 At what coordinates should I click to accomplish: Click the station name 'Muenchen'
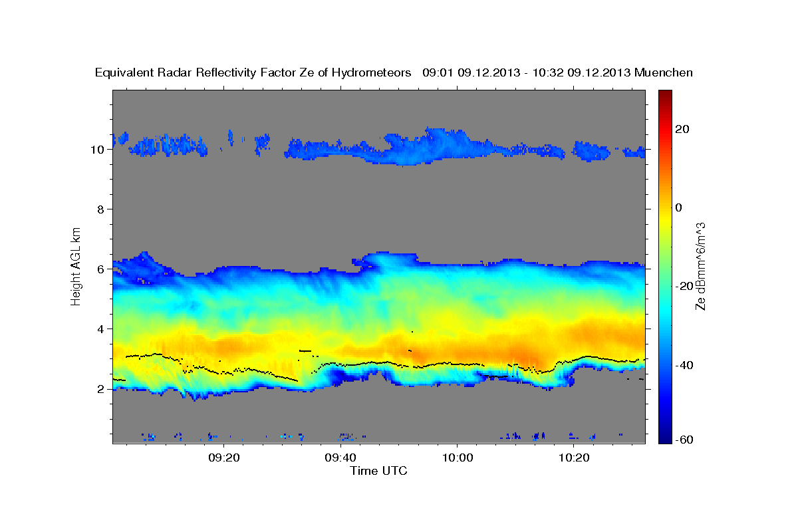(664, 72)
